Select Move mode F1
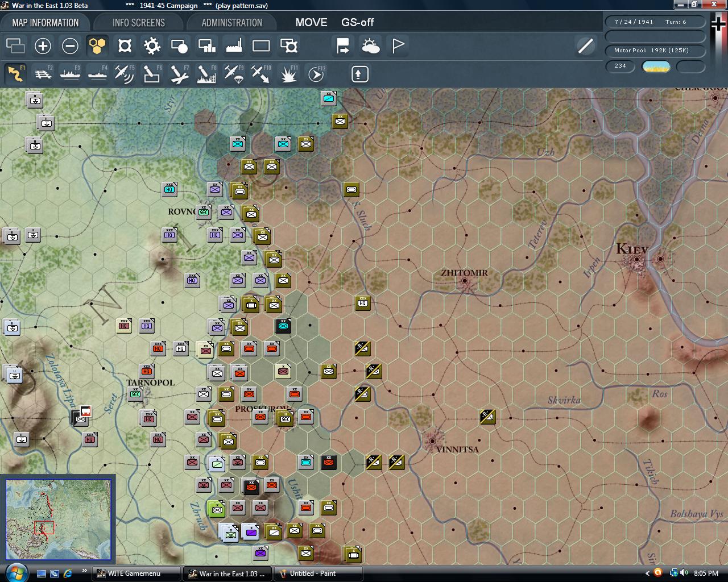This screenshot has height=582, width=728. point(15,74)
